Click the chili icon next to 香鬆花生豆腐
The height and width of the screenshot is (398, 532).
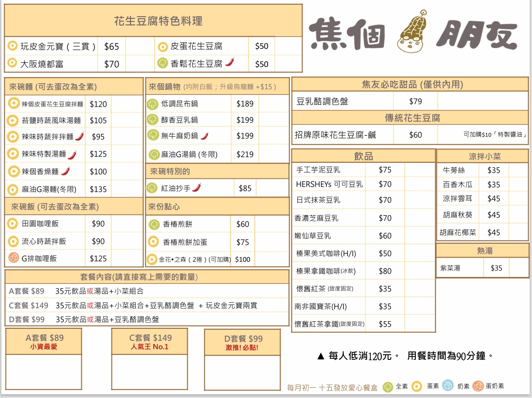coord(230,62)
